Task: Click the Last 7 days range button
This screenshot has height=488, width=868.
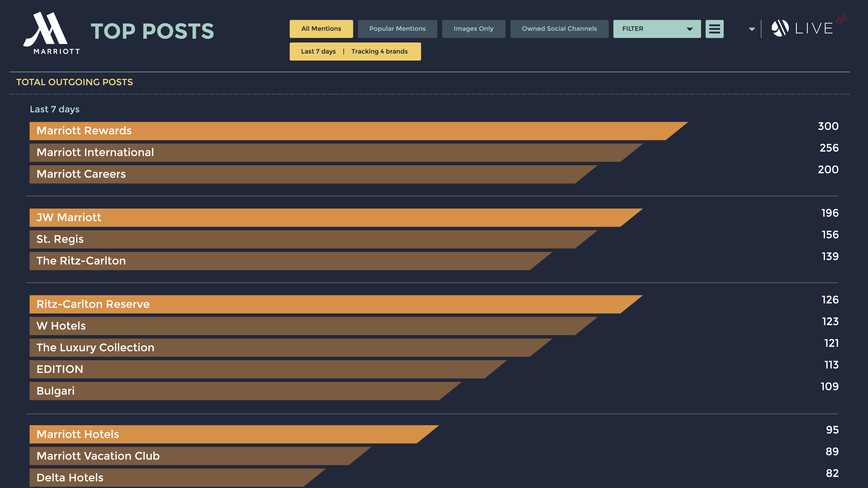Action: 318,52
